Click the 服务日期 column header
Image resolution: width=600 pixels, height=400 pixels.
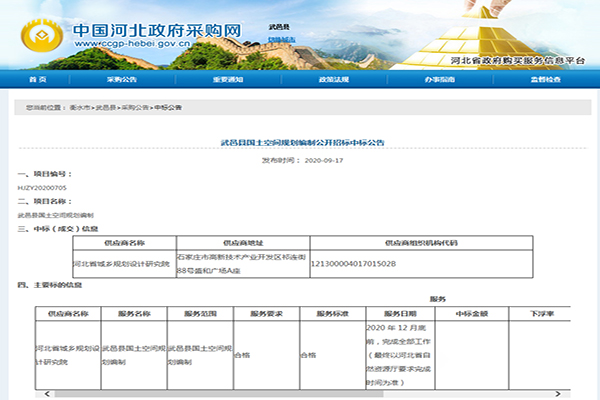pyautogui.click(x=400, y=314)
